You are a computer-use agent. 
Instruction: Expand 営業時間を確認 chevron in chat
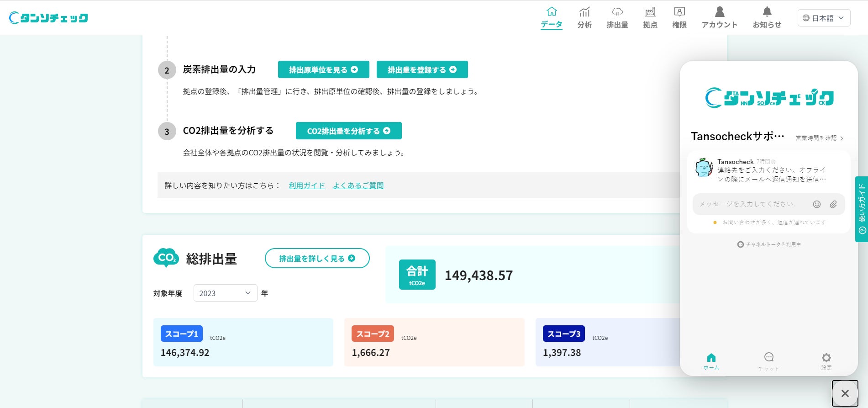point(842,138)
